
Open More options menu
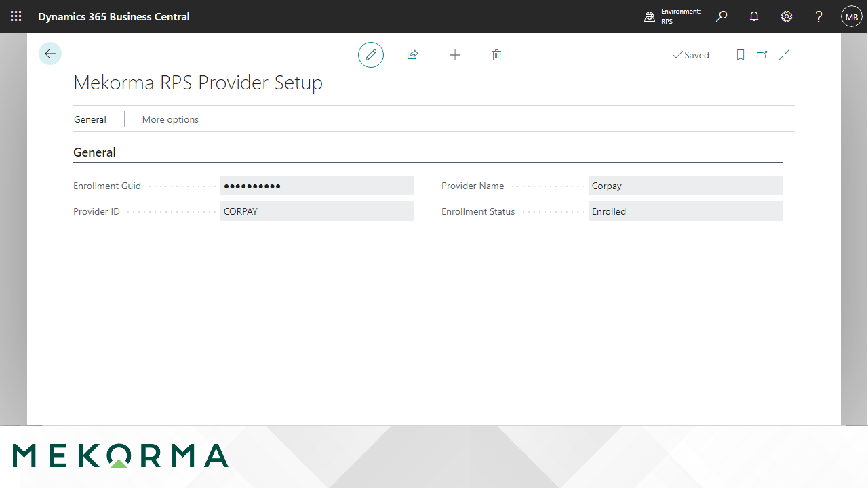pyautogui.click(x=170, y=119)
